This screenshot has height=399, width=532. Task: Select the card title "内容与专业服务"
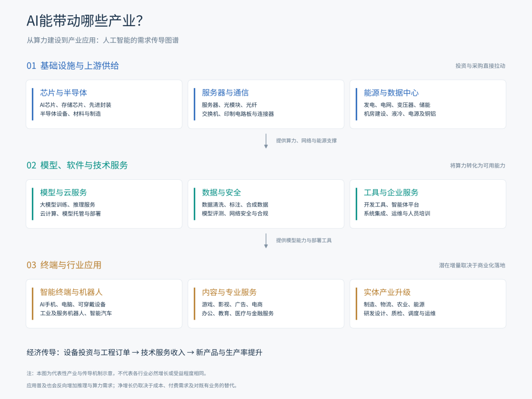[x=230, y=292]
